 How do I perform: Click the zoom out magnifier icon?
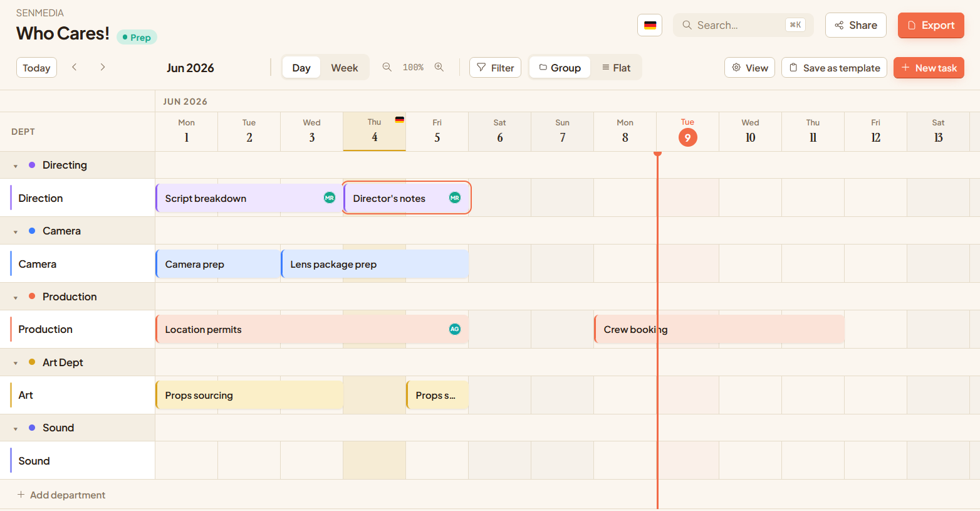click(387, 67)
